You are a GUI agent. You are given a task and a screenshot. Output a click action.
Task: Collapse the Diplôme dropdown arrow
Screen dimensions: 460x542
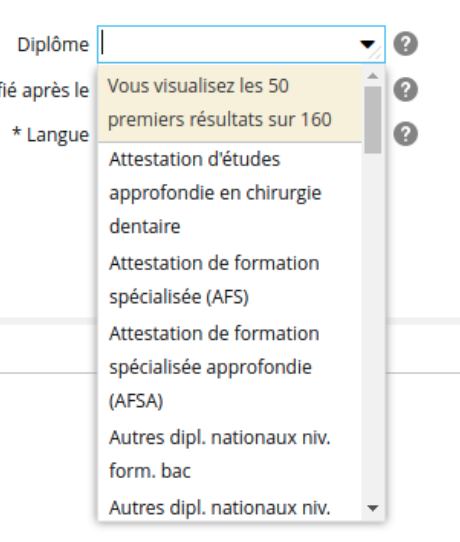[367, 44]
